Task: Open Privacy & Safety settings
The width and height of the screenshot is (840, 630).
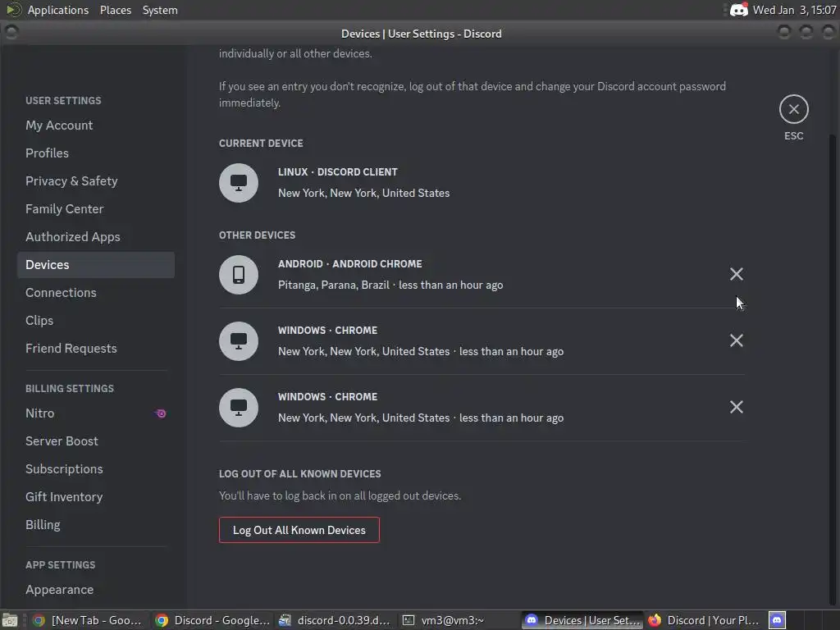Action: pos(96,181)
